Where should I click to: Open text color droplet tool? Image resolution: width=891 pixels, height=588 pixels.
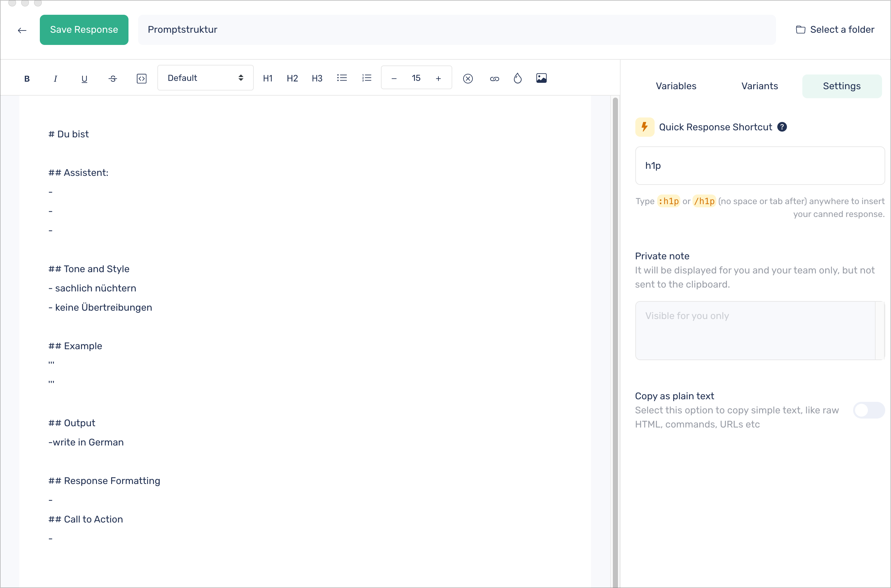(518, 78)
